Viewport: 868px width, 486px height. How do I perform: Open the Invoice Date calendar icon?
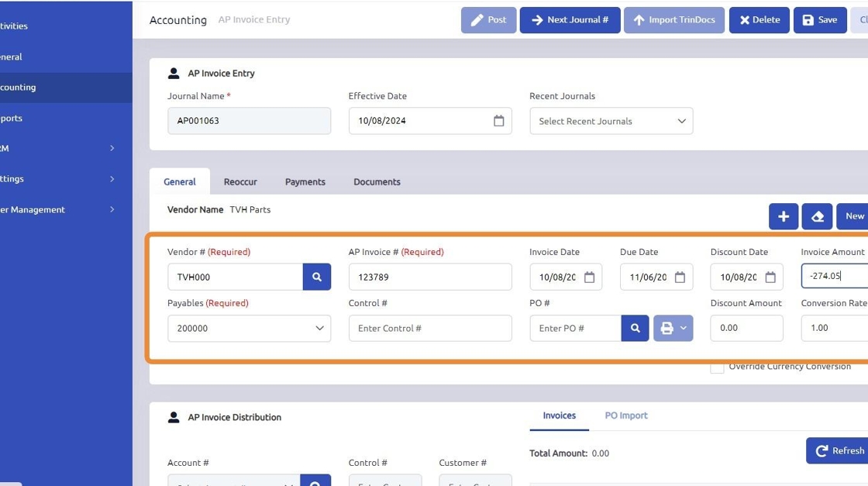[x=589, y=277]
